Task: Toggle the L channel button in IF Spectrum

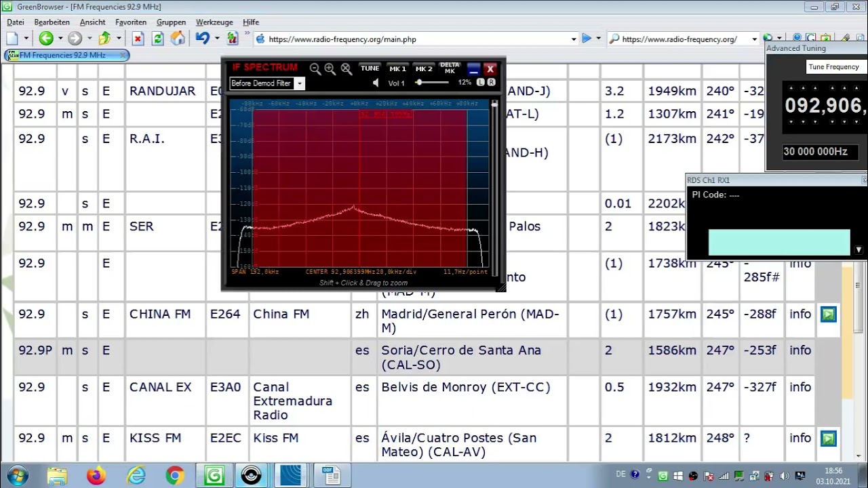Action: [481, 82]
